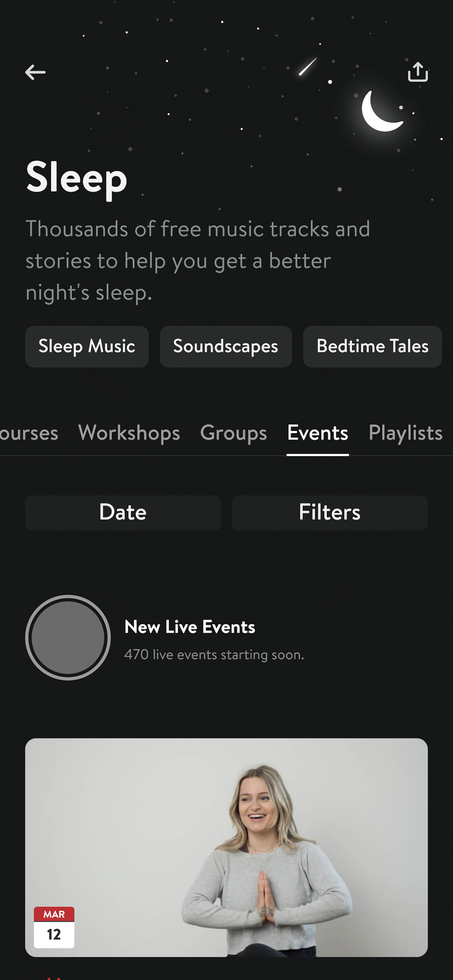The width and height of the screenshot is (453, 980).
Task: Switch to the Workshops tab
Action: [129, 433]
